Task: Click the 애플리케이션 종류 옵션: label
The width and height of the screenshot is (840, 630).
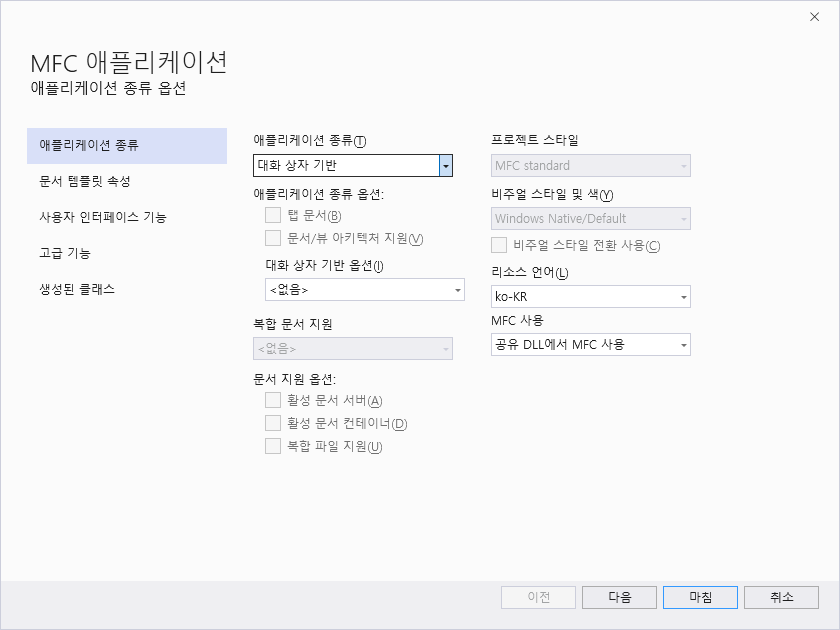Action: tap(319, 194)
